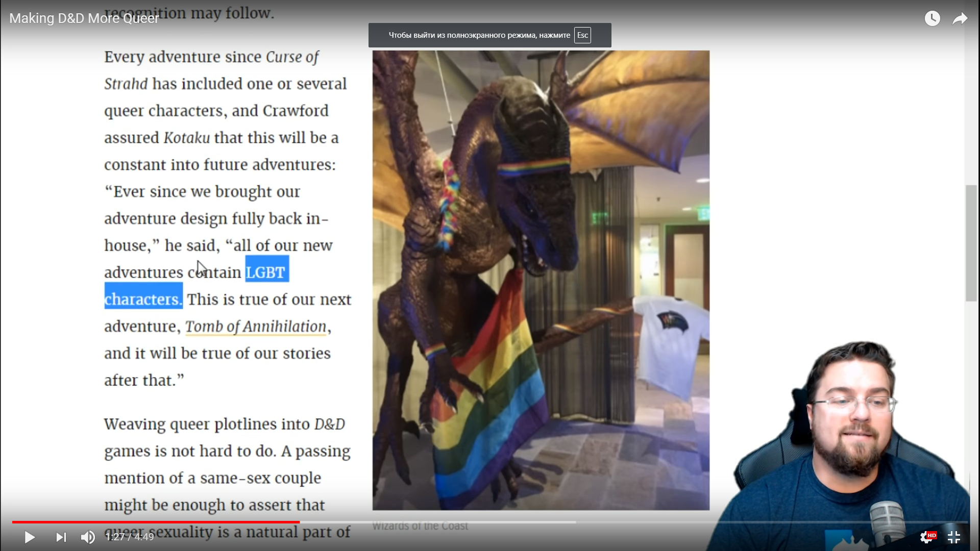Play the video

[30, 537]
